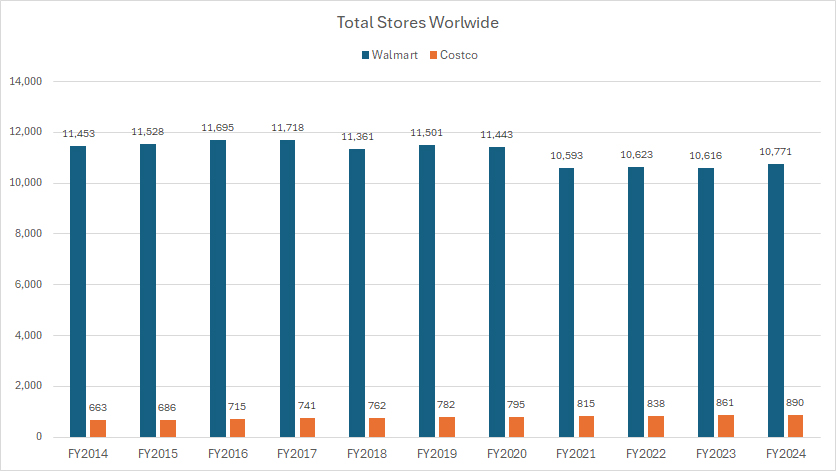Click the 8,000 y-axis value

tap(28, 234)
